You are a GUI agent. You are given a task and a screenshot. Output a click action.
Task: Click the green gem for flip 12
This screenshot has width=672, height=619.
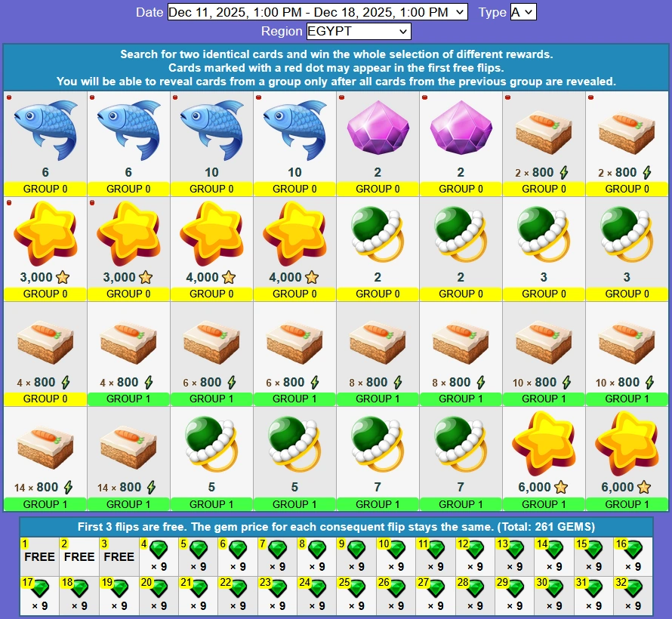475,550
